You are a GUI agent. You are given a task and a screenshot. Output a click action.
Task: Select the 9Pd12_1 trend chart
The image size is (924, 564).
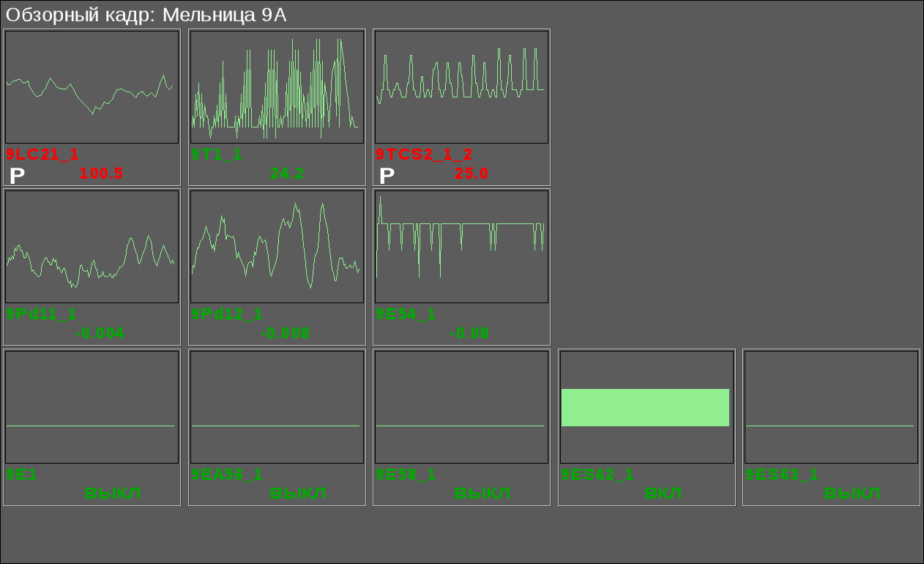coord(277,247)
